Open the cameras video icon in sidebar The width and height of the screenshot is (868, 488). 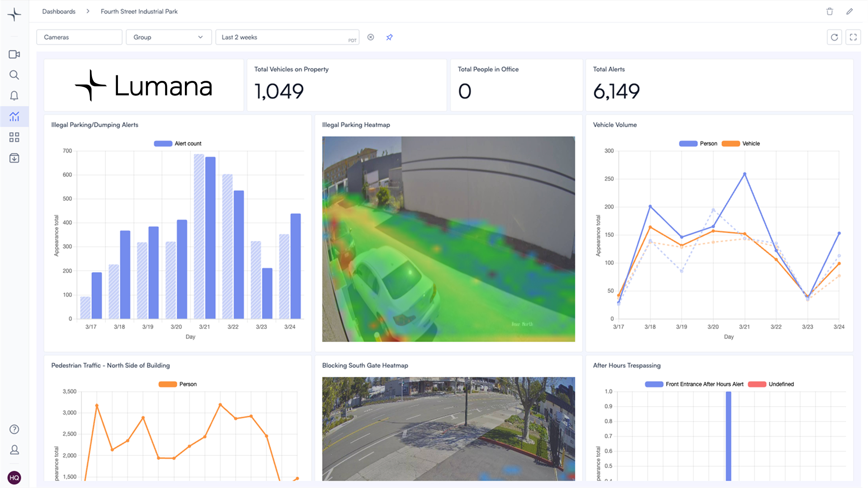[x=14, y=54]
